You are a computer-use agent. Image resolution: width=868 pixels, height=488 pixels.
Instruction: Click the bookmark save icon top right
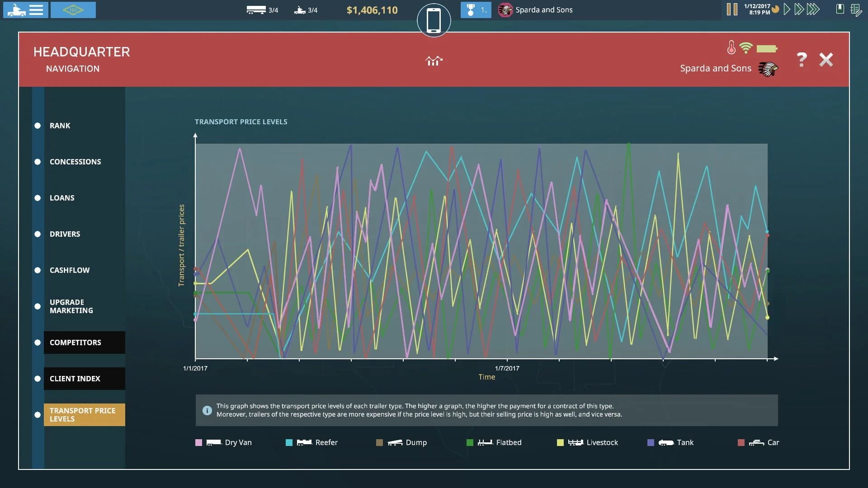click(x=840, y=9)
